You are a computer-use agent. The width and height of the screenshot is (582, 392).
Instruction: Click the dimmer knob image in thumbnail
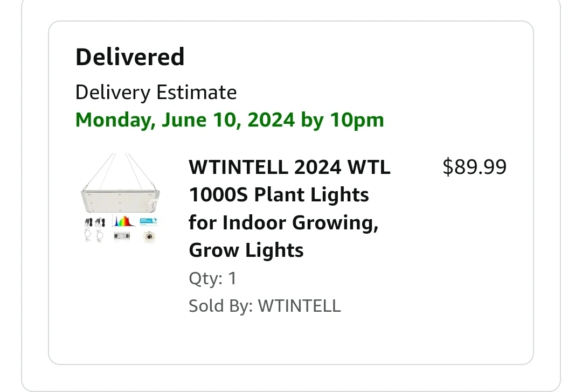(x=150, y=236)
